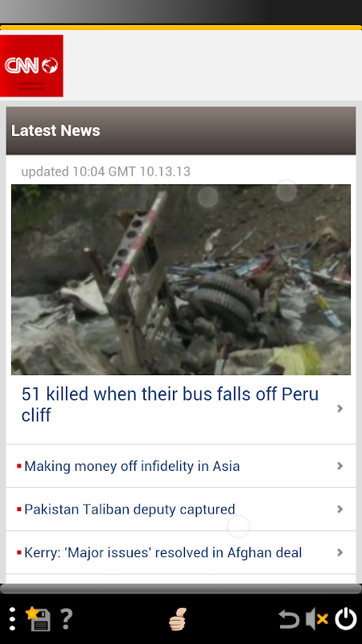The height and width of the screenshot is (644, 362).
Task: Go back using the return arrow icon
Action: click(x=289, y=619)
